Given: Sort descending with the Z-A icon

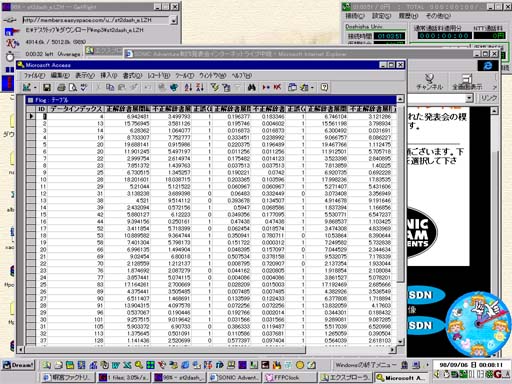Looking at the screenshot, I should [x=200, y=87].
